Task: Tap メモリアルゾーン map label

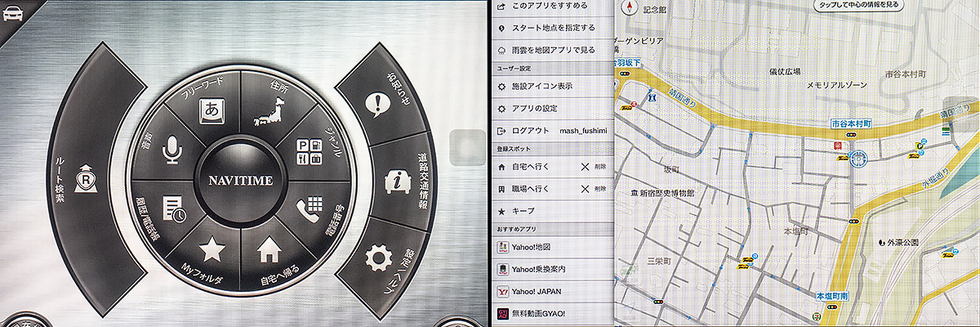Action: click(x=835, y=84)
